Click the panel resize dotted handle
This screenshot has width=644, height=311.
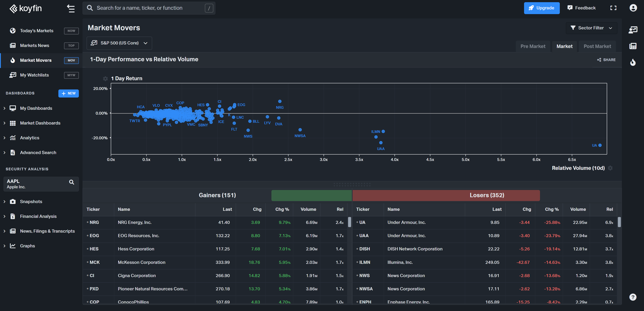click(x=352, y=185)
